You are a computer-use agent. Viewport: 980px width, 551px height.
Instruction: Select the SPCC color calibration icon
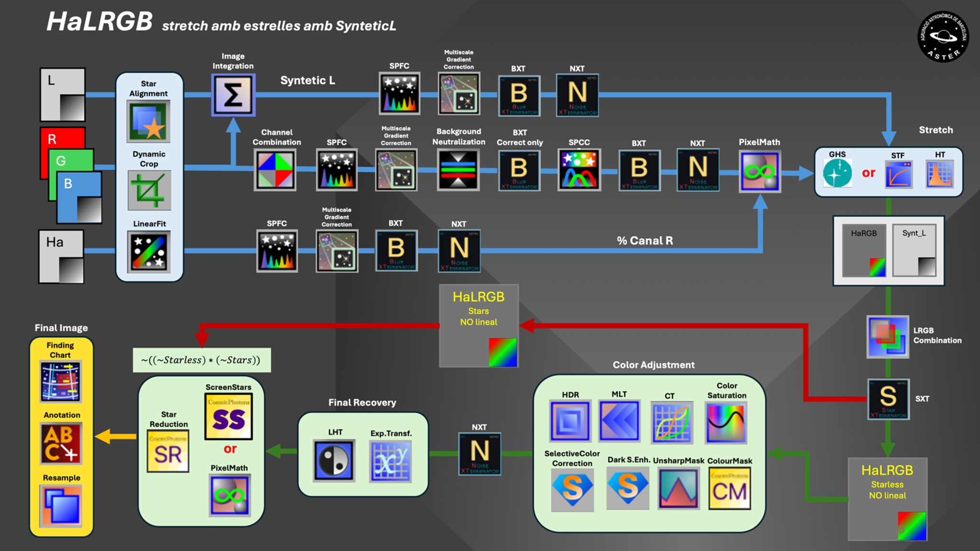click(x=579, y=170)
